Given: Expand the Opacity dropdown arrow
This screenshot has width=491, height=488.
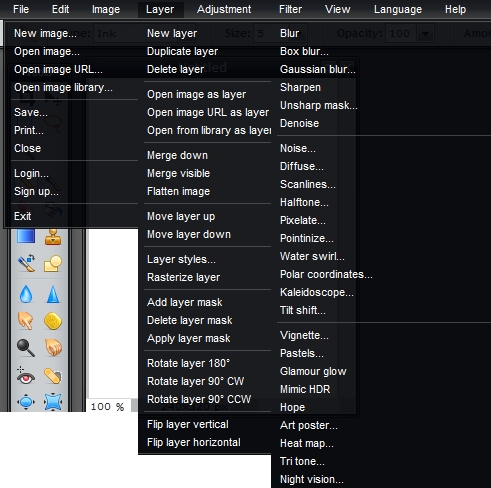Looking at the screenshot, I should [x=425, y=33].
